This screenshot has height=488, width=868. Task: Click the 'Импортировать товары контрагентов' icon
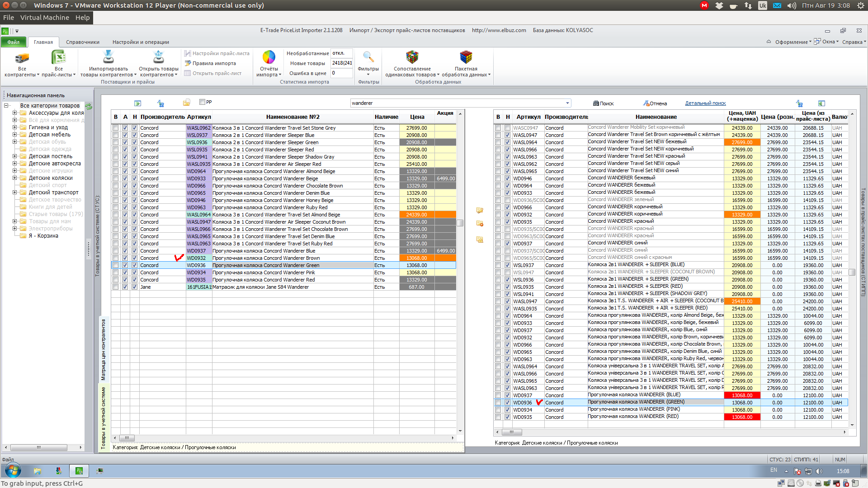[108, 57]
